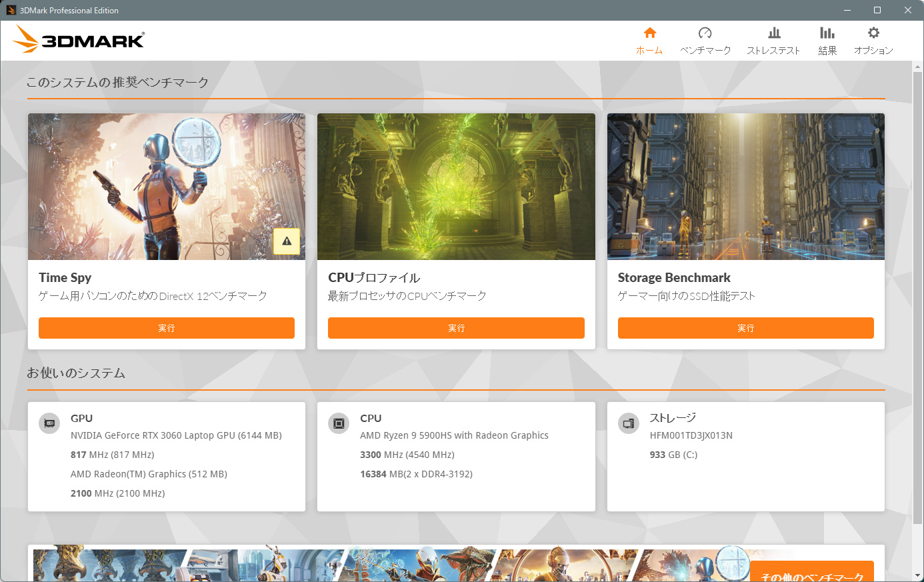
Task: Open the オプション settings tab
Action: click(873, 41)
